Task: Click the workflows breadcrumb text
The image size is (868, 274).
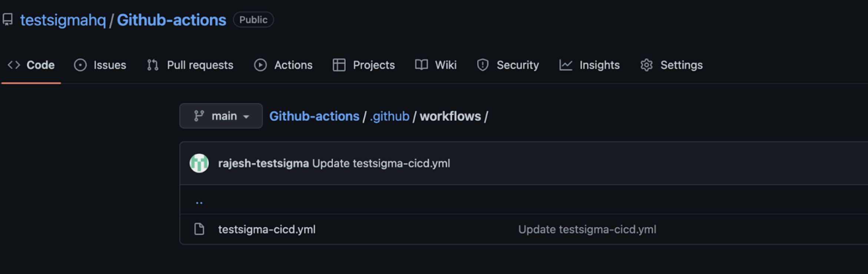Action: [x=450, y=116]
